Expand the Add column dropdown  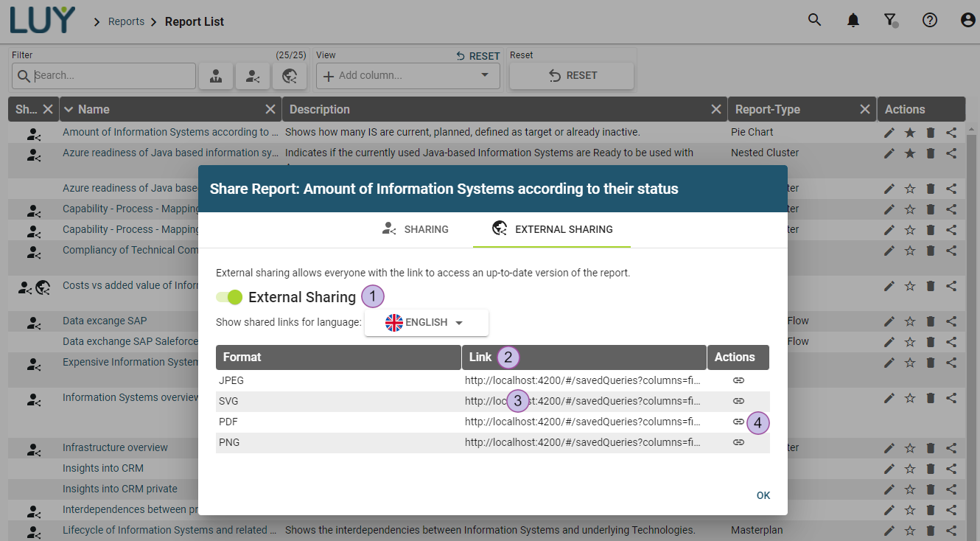click(x=484, y=75)
